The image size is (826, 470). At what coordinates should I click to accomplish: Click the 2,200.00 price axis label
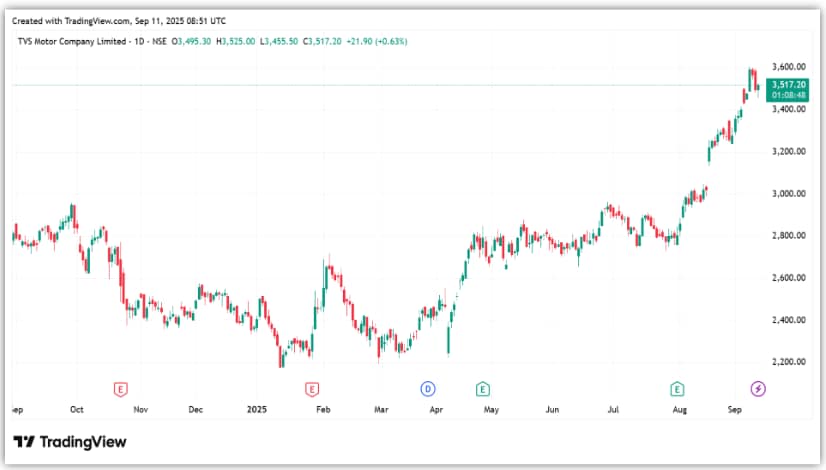click(x=788, y=362)
